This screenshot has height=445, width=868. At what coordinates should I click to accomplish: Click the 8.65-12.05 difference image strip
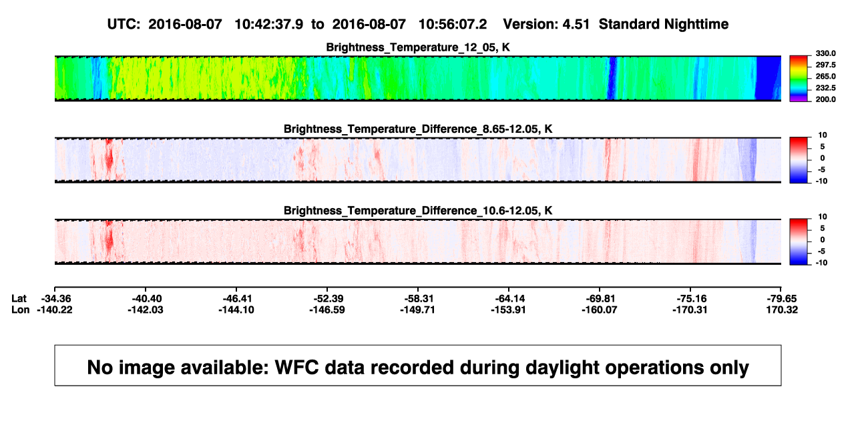click(x=417, y=160)
